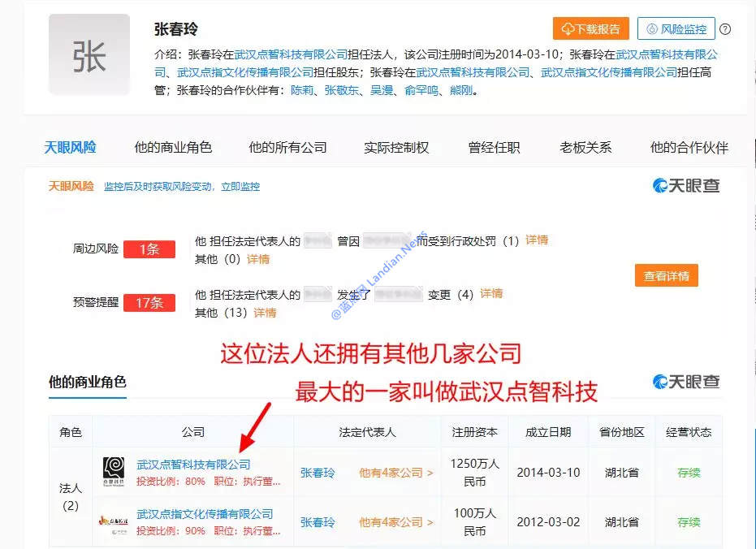Open 武汉点指文化传播有限公司 link before 担任股东

click(x=245, y=72)
